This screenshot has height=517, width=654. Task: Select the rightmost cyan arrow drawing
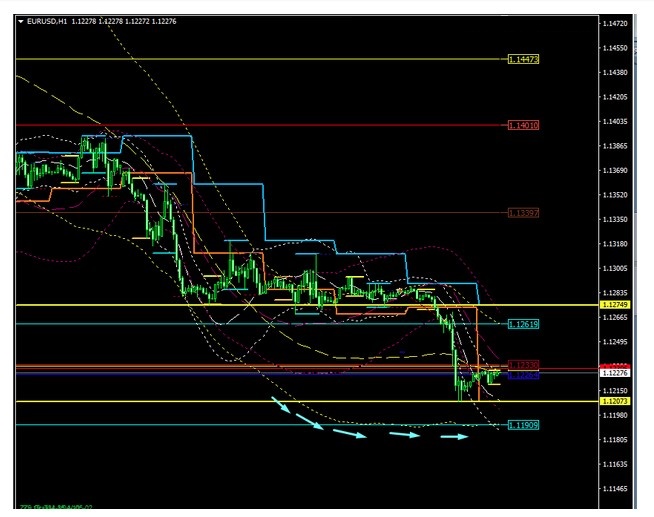[x=455, y=436]
